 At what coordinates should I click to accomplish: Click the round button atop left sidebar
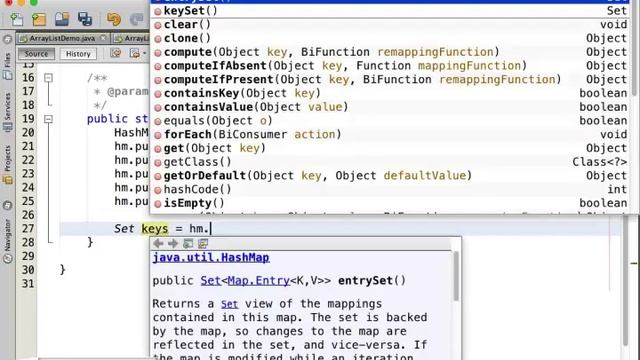7,40
